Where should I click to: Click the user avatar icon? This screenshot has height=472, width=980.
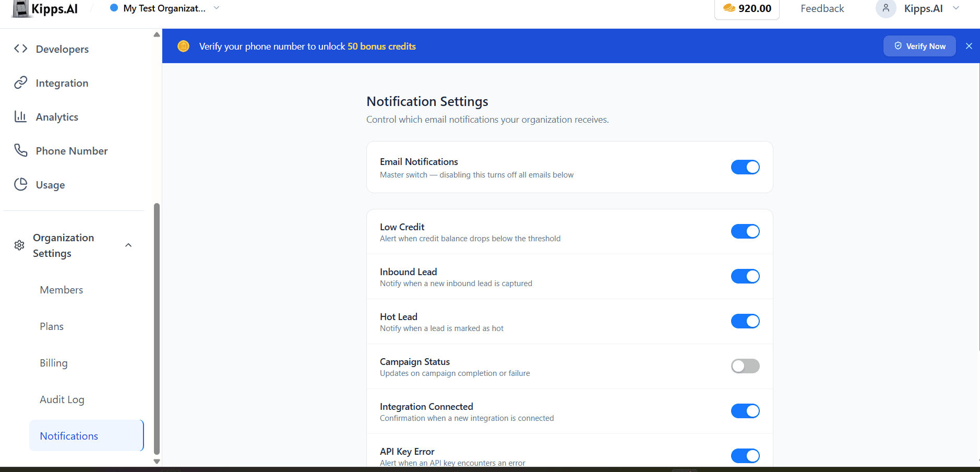pyautogui.click(x=886, y=8)
